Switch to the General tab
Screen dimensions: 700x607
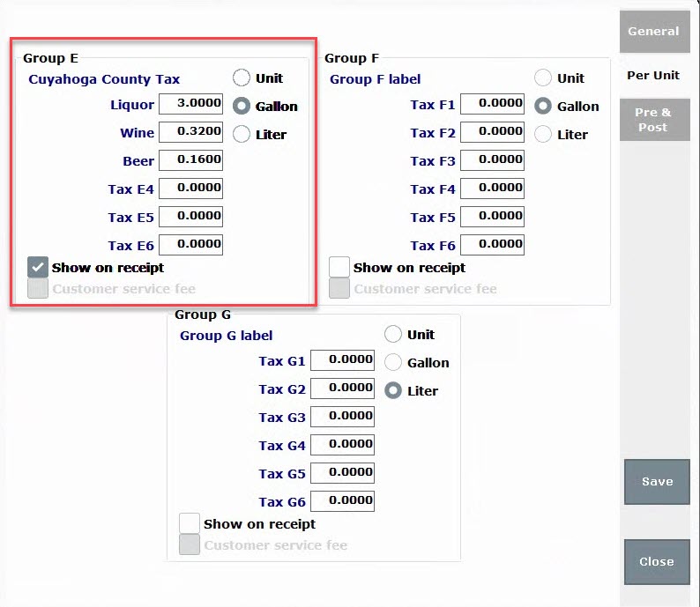coord(654,31)
